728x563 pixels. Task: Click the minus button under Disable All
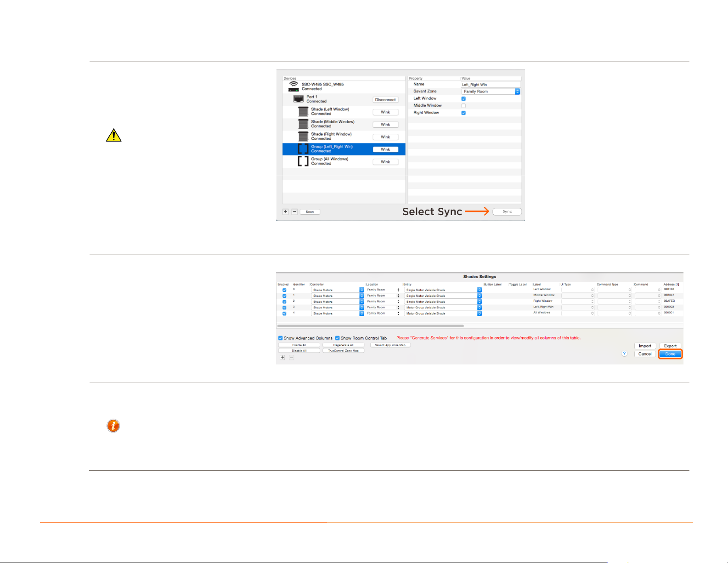[x=291, y=357]
